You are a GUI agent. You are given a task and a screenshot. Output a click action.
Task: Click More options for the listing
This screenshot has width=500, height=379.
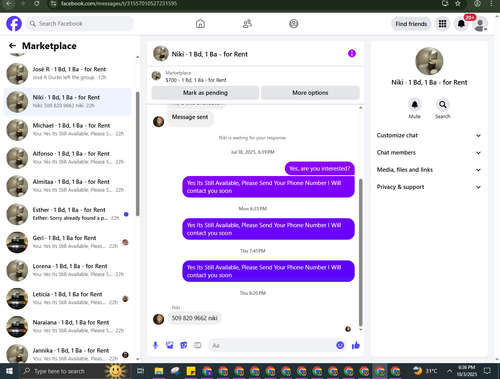click(310, 93)
